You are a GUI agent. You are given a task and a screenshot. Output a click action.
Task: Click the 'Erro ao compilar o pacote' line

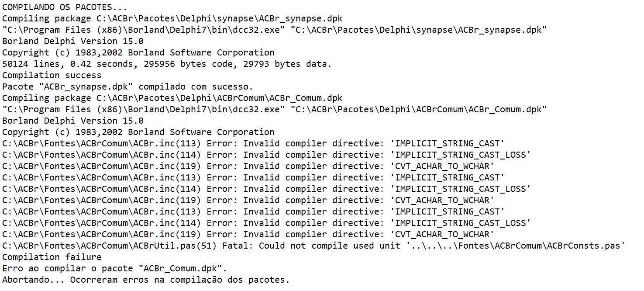(x=115, y=269)
